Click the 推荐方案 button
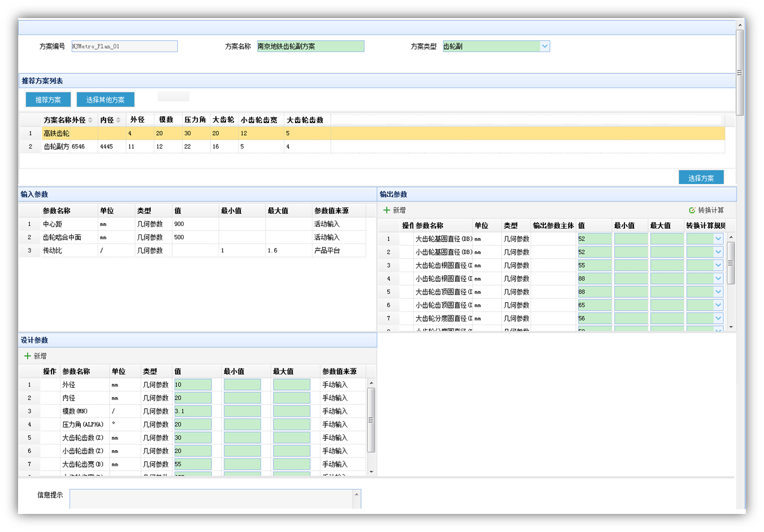The height and width of the screenshot is (532, 764). 48,100
